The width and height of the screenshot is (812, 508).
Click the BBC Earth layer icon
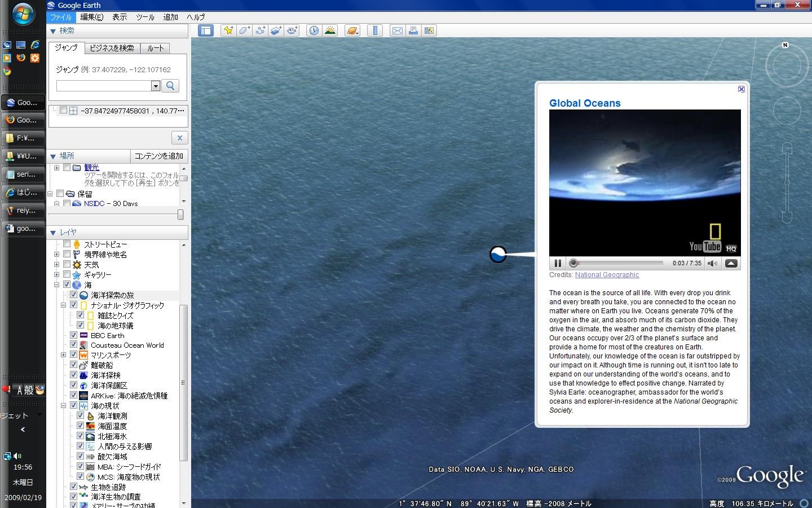coord(83,335)
